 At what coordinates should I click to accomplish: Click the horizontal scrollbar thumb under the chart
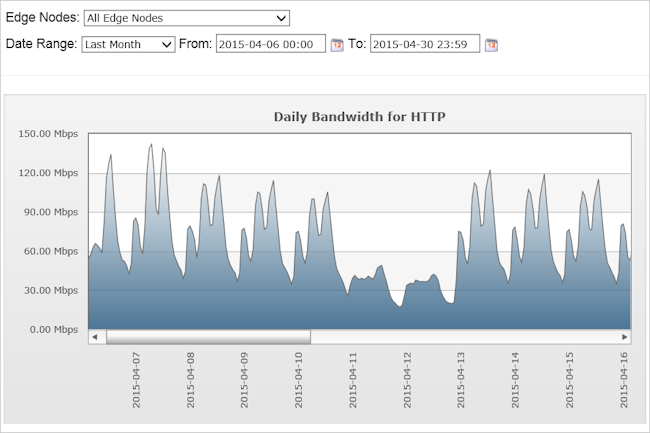(x=208, y=337)
